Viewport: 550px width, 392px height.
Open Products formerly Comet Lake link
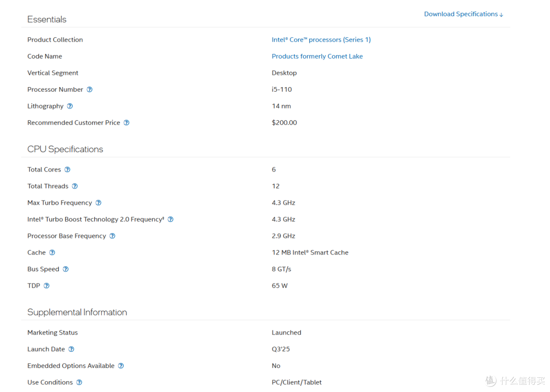coord(317,56)
